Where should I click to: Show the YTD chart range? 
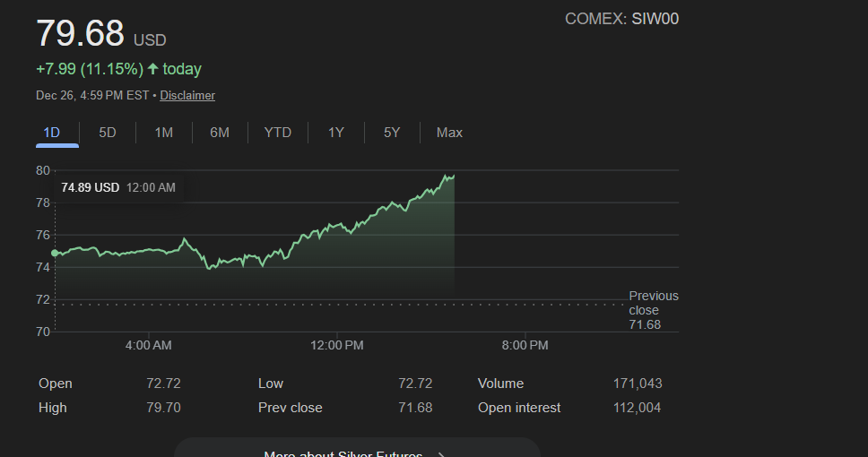pos(278,133)
